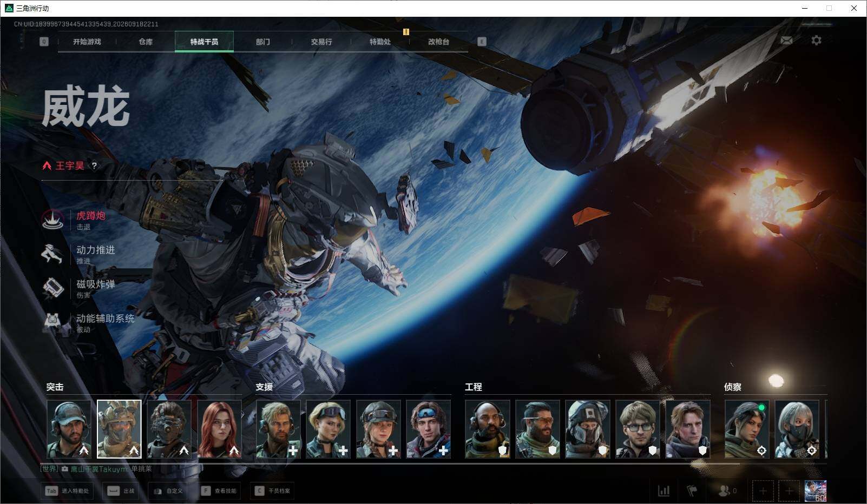Select the blonde woman with goggles 支援 operator
Image resolution: width=867 pixels, height=504 pixels.
click(328, 429)
